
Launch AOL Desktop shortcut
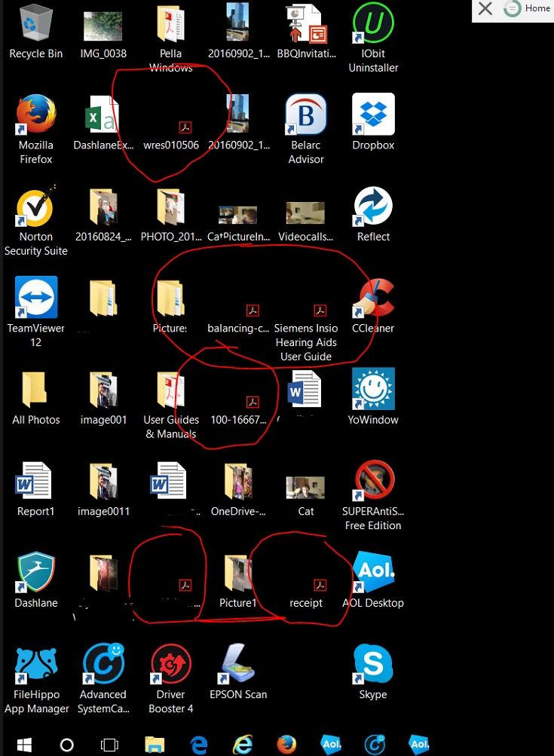coord(373,573)
